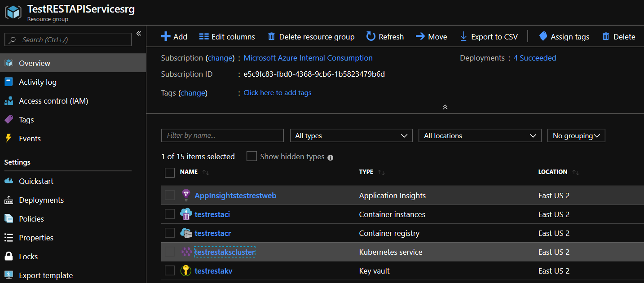Toggle the checkbox for testrestakscluster
Viewport: 644px width, 283px height.
[x=170, y=252]
